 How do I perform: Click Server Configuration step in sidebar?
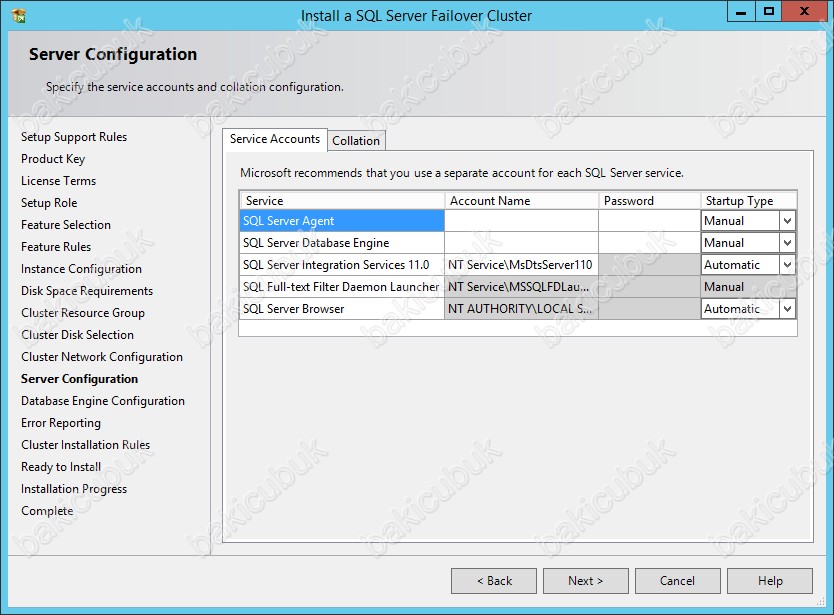point(79,379)
